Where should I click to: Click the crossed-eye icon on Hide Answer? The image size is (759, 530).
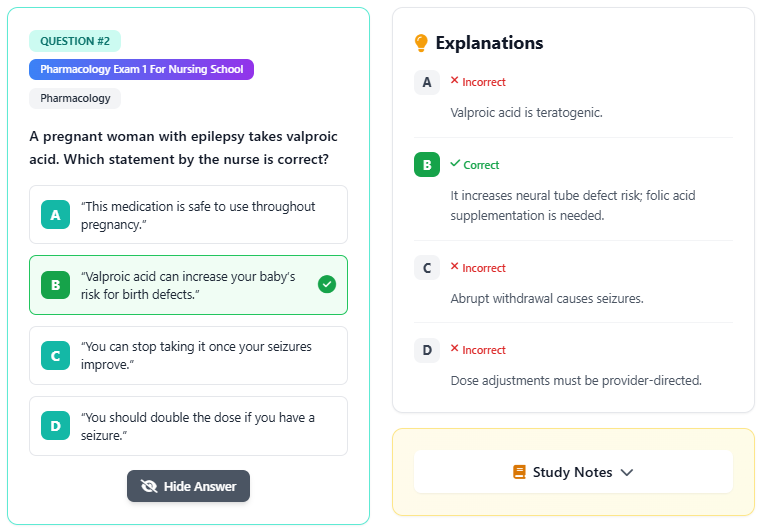(x=150, y=486)
